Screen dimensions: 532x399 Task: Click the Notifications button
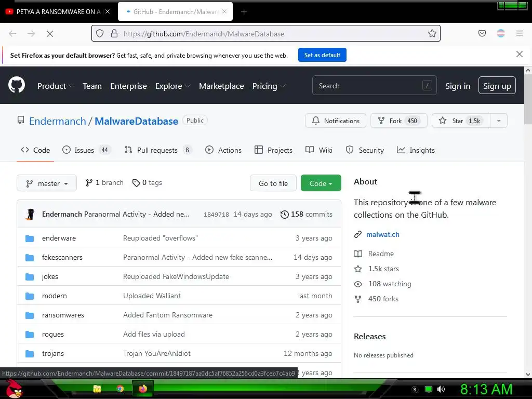(335, 121)
